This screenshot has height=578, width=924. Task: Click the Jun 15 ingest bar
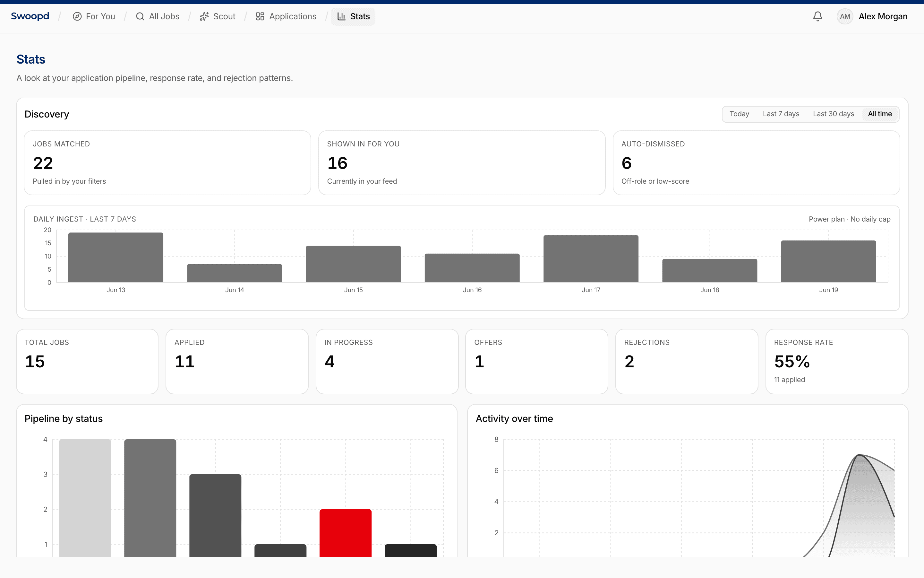click(353, 264)
